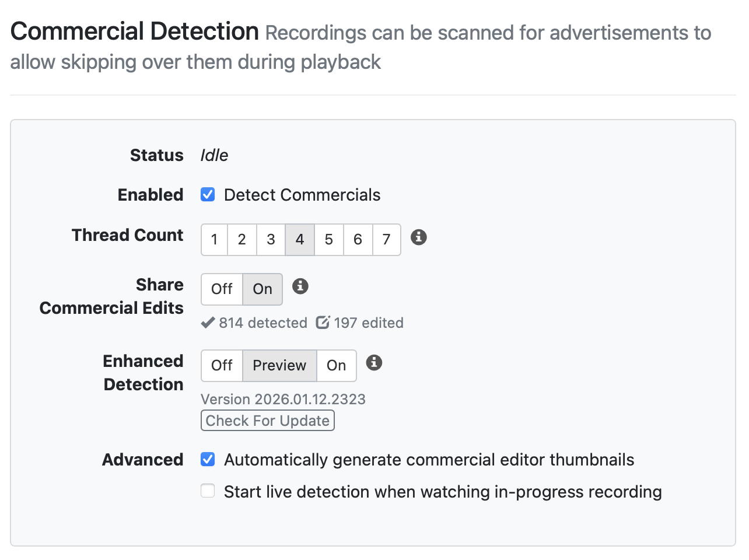Click info icon beside Share Commercial Edits
Image resolution: width=749 pixels, height=560 pixels.
click(300, 286)
